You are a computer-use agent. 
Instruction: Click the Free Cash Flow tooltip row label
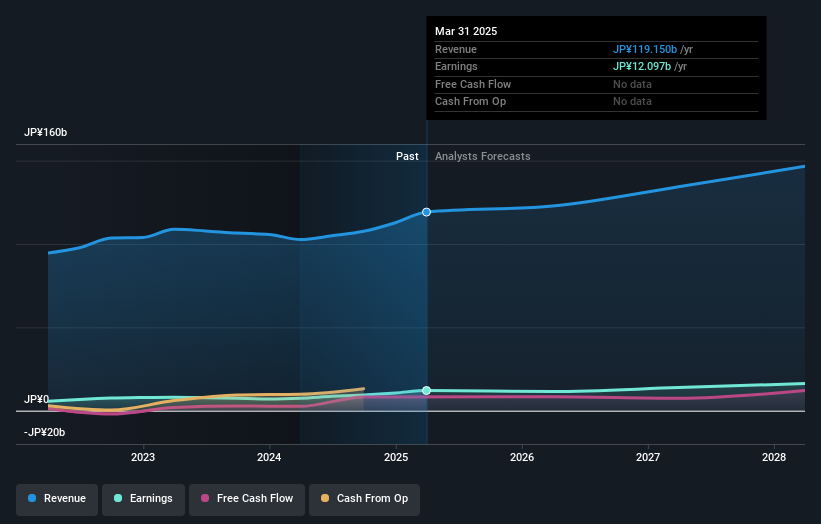(473, 84)
